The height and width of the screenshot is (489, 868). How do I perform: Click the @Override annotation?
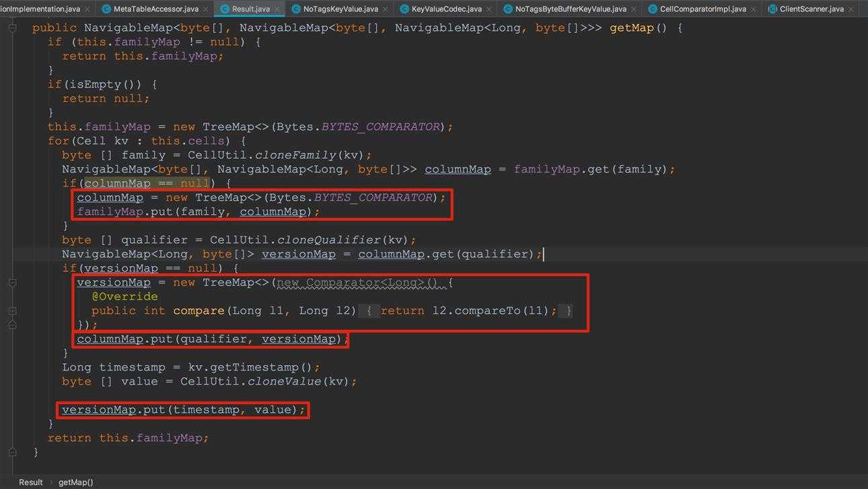[x=124, y=297]
